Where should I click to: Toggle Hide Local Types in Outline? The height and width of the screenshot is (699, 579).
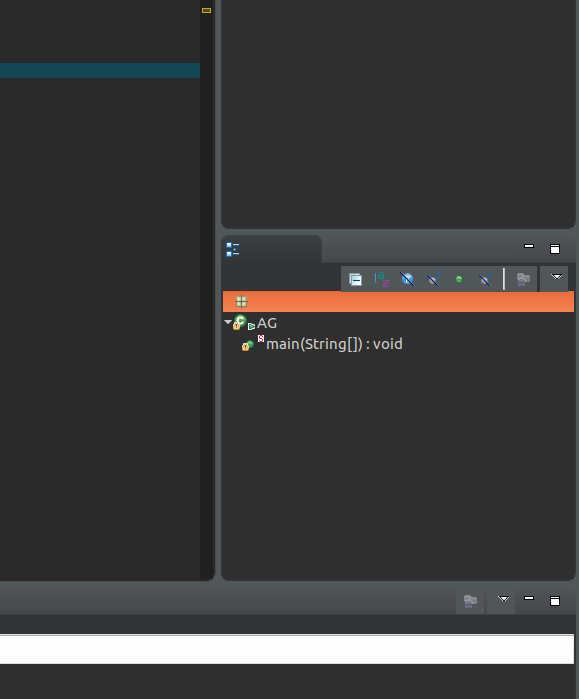[485, 280]
